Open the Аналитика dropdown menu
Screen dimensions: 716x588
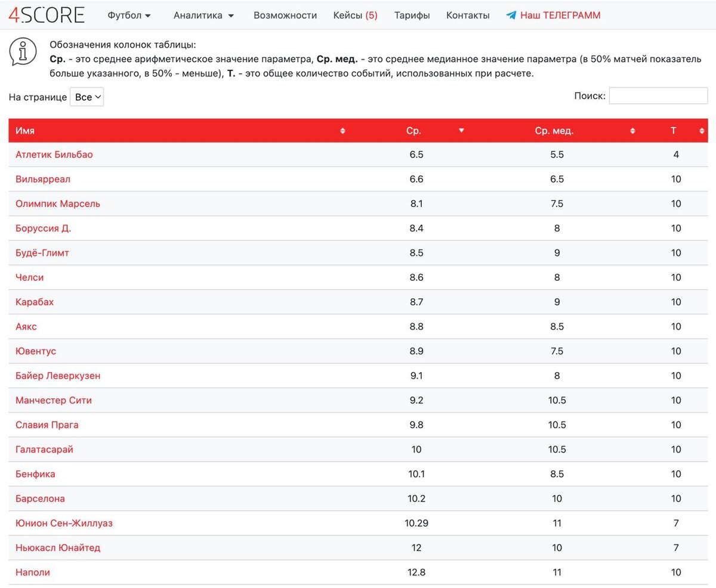(x=204, y=16)
